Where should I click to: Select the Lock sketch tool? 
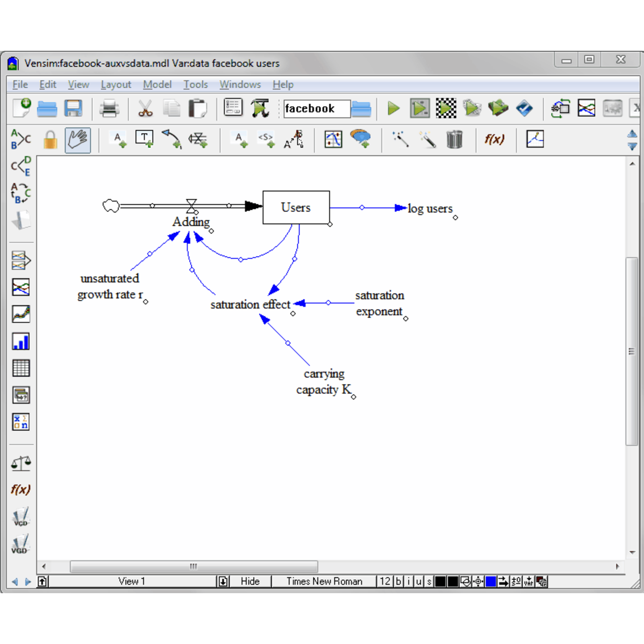(50, 140)
